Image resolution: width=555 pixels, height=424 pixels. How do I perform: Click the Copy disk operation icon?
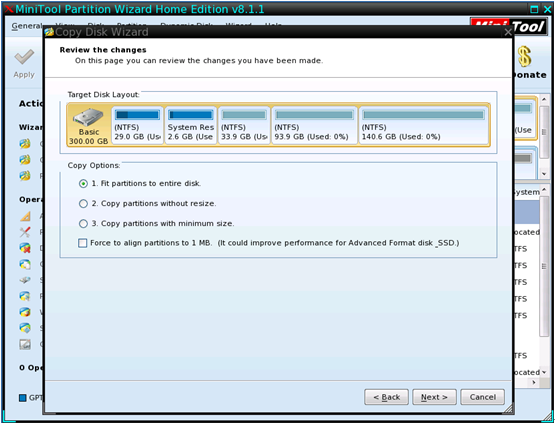click(25, 264)
